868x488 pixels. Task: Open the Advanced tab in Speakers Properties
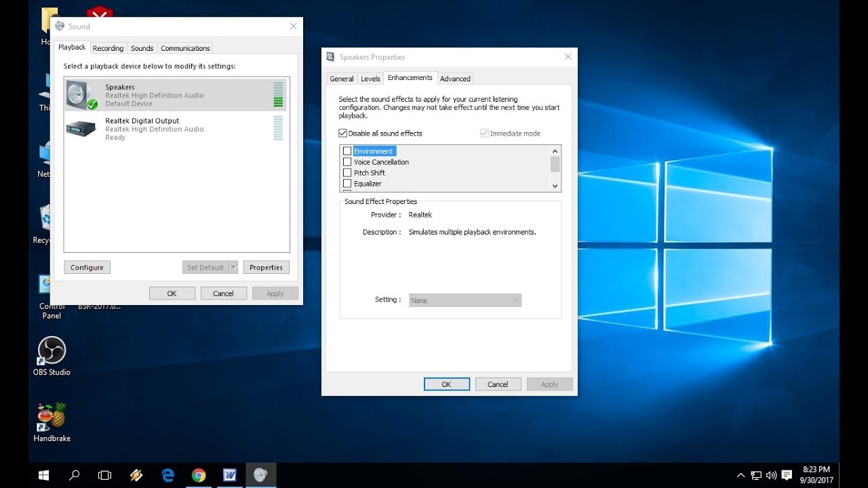coord(455,79)
